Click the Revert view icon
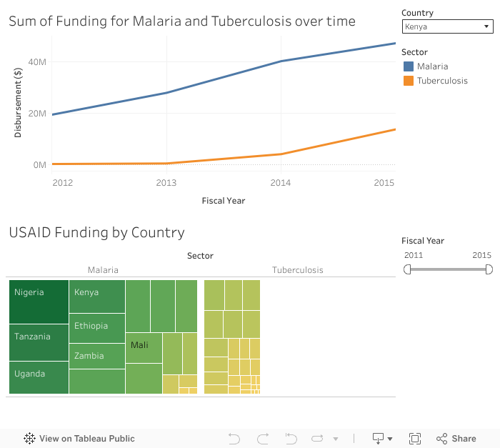 click(x=291, y=438)
